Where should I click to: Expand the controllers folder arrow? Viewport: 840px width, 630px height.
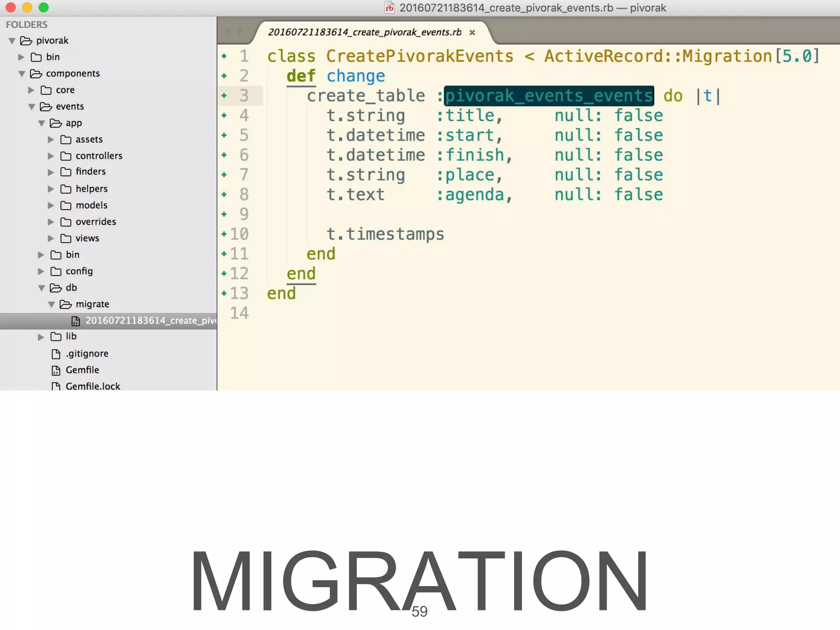coord(51,156)
